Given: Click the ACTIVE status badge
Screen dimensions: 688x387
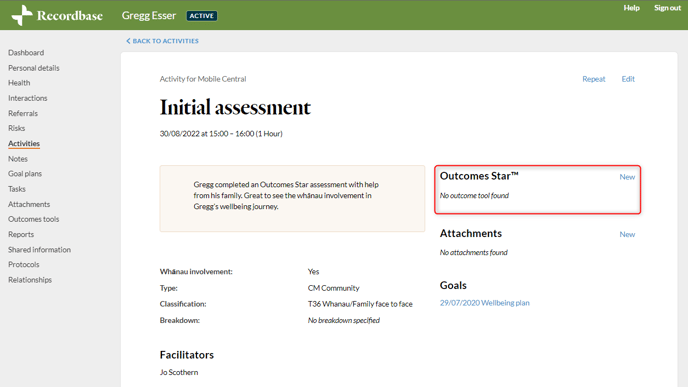Looking at the screenshot, I should [x=202, y=16].
